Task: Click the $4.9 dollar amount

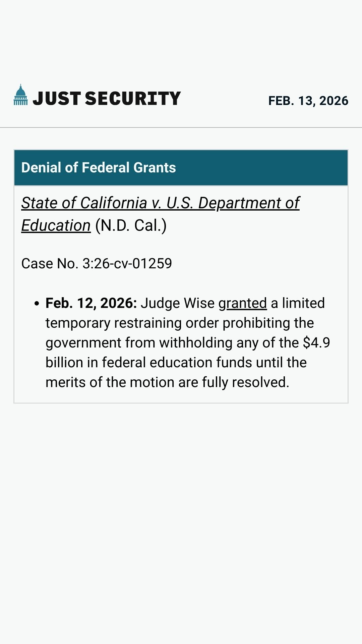Action: pyautogui.click(x=316, y=343)
